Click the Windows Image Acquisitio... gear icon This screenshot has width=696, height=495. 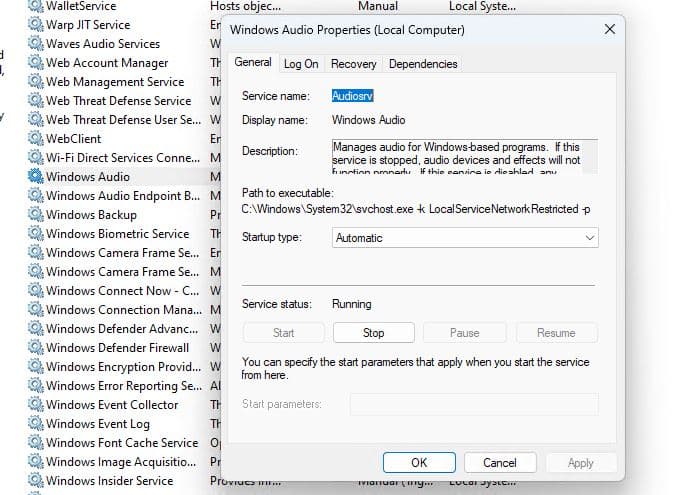(36, 462)
